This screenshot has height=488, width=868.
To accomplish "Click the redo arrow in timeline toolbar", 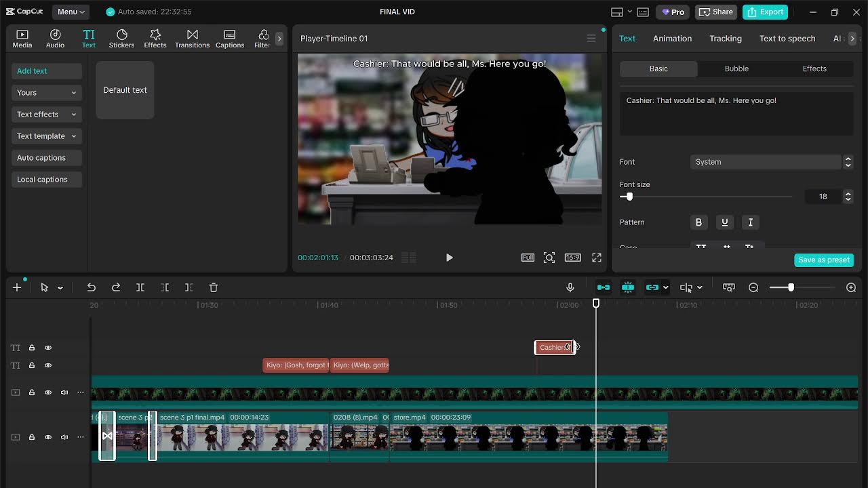I will 116,287.
